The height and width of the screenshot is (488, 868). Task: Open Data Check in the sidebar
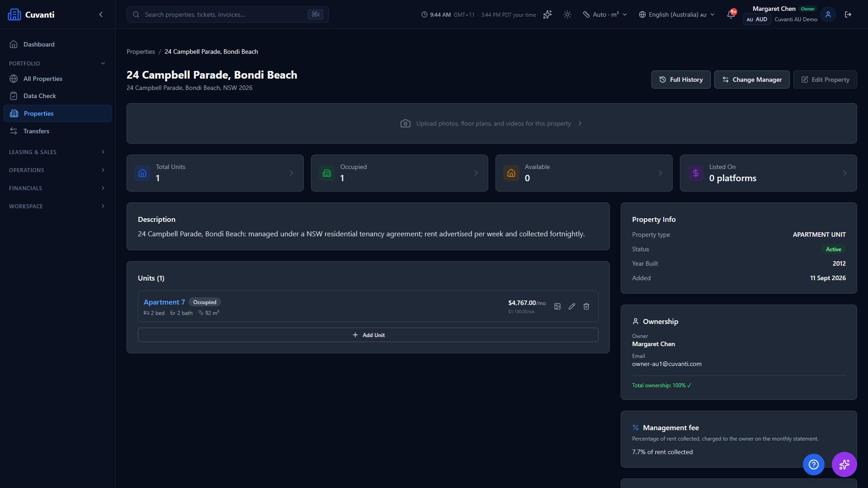coord(57,96)
